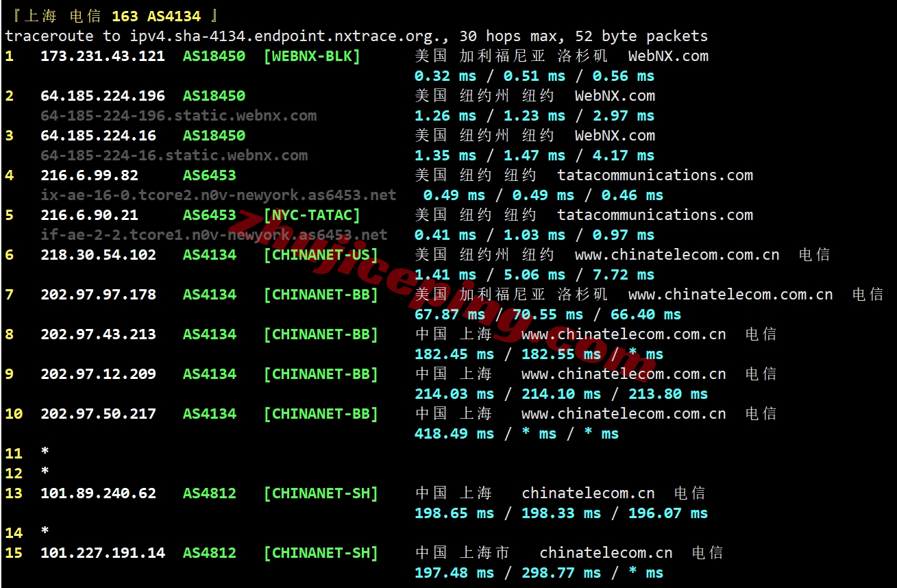The image size is (897, 588).
Task: Select hostname if-ae-2-2.tcore1.n0v-newyork.as6453.net
Action: (x=214, y=235)
